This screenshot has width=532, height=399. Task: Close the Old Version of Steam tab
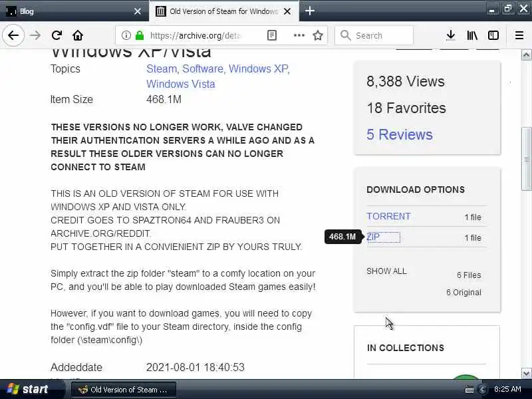click(x=287, y=11)
